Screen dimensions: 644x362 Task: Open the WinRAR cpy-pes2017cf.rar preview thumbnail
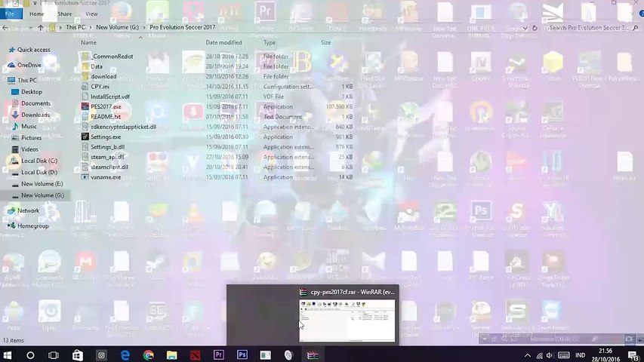coord(347,321)
